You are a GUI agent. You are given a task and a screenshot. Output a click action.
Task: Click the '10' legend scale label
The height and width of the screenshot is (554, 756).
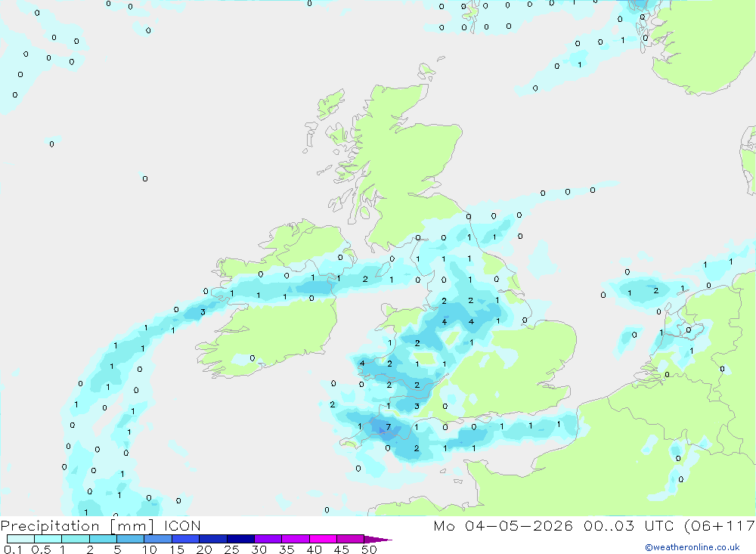tap(149, 549)
